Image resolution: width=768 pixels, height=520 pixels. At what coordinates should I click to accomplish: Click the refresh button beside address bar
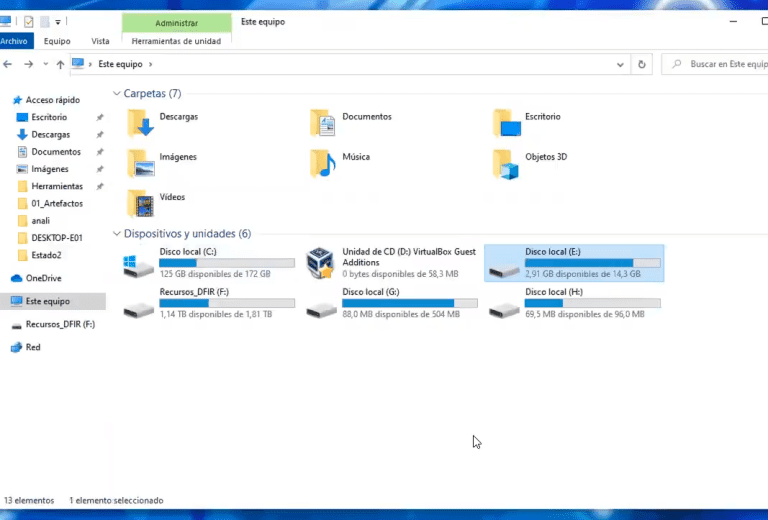(x=643, y=64)
